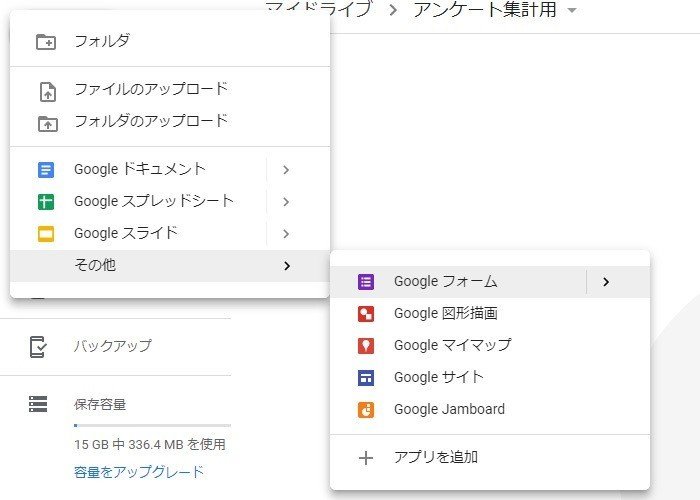This screenshot has height=500, width=700.
Task: Click the アンケート集計用 breadcrumb
Action: (x=485, y=9)
